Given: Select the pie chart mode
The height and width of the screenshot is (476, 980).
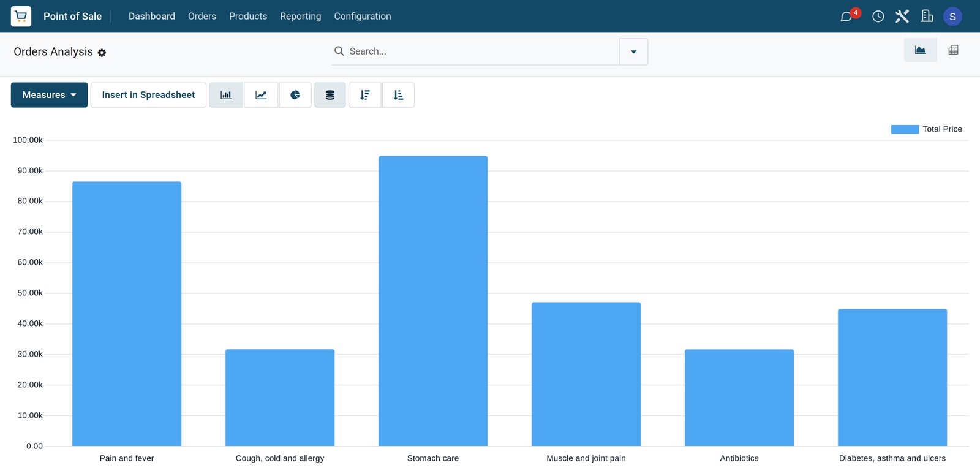Looking at the screenshot, I should click(295, 95).
